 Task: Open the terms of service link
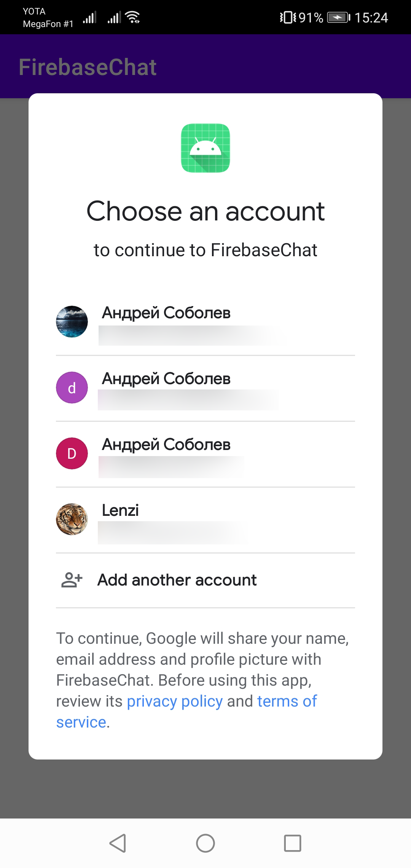pos(285,701)
